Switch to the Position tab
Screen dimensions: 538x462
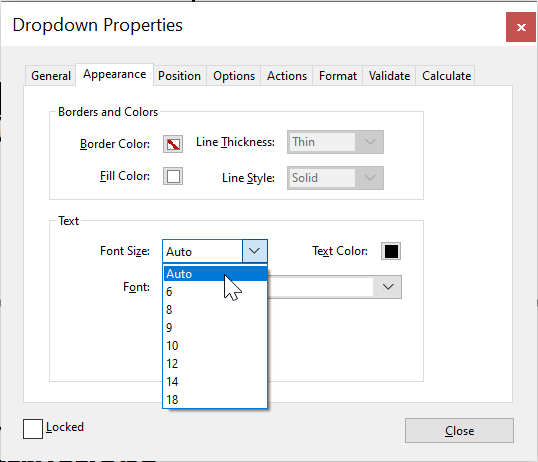pyautogui.click(x=179, y=76)
